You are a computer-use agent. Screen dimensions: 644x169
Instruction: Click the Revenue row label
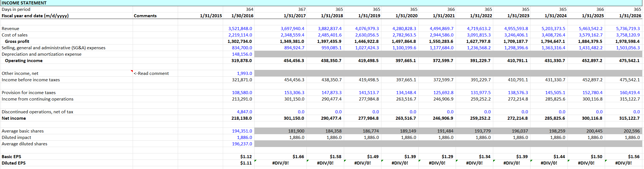(10, 28)
